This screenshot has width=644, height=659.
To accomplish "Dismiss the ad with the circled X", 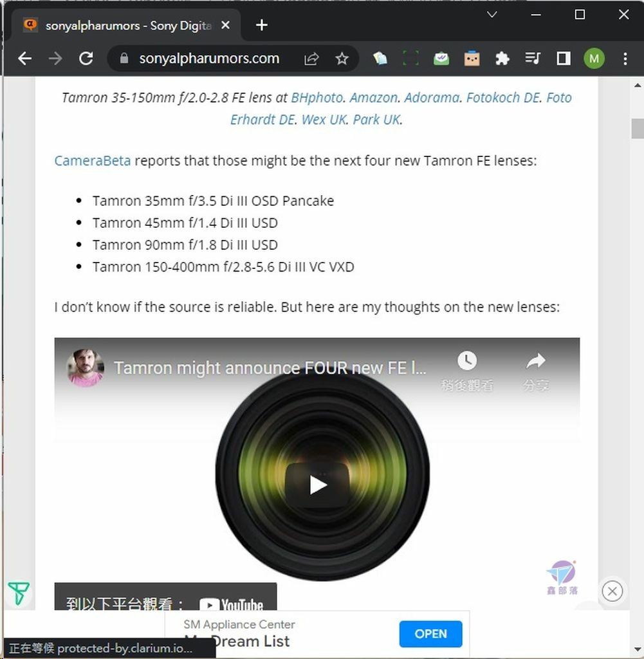I will (612, 591).
